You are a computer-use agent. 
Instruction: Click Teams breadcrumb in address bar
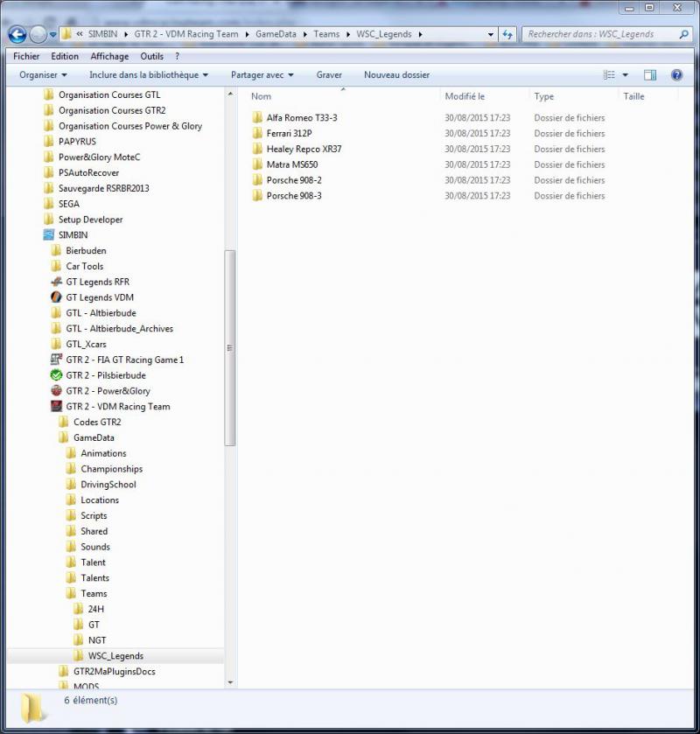point(326,34)
